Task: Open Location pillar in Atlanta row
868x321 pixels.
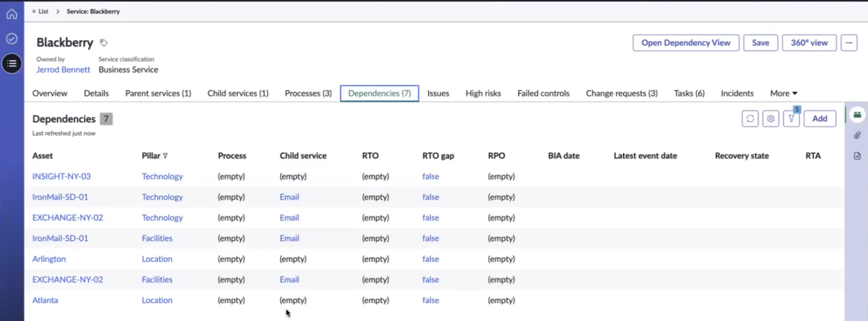Action: pos(157,300)
